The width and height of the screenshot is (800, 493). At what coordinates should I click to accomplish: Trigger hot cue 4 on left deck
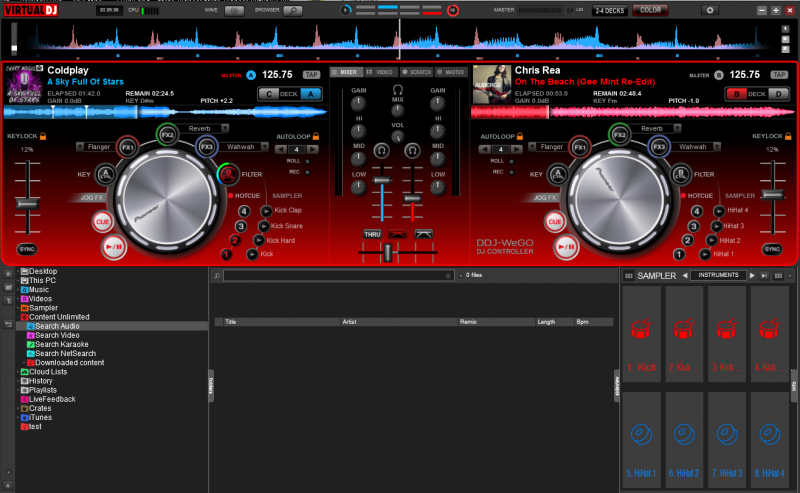click(x=244, y=211)
